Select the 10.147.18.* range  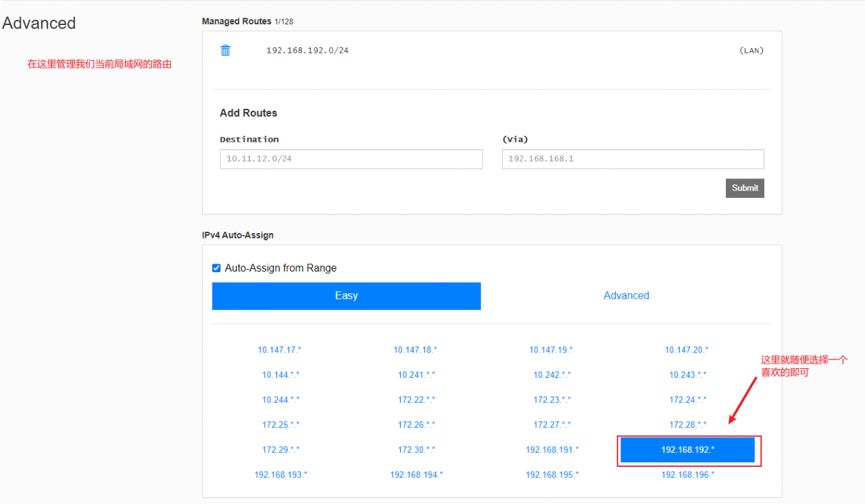[x=416, y=350]
